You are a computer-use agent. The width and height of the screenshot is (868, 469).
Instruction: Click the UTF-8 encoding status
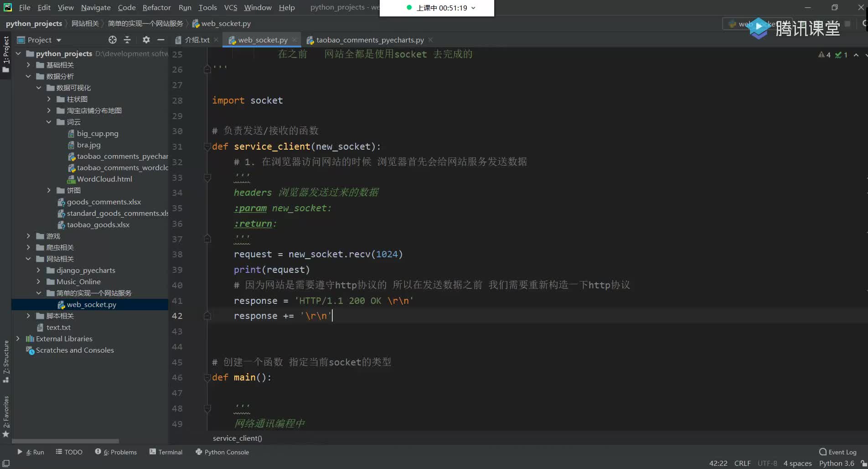pos(767,463)
